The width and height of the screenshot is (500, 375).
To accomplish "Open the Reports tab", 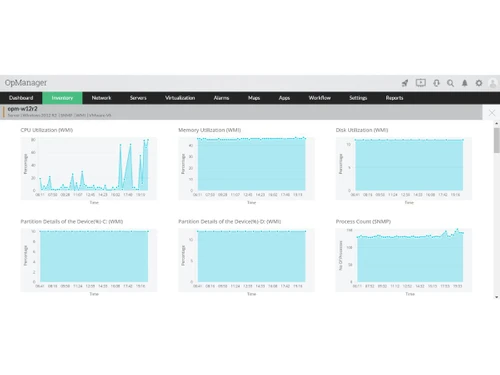I will coord(394,98).
